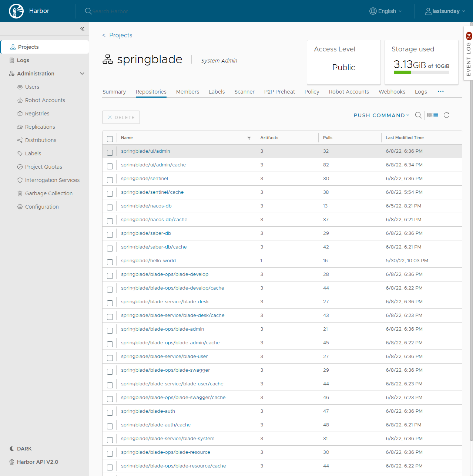Toggle card/list view icon
Screen dimensions: 473x476
[432, 115]
